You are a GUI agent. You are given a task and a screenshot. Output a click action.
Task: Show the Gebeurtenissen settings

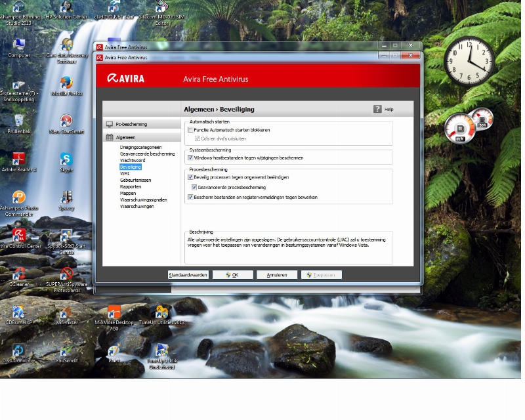136,180
